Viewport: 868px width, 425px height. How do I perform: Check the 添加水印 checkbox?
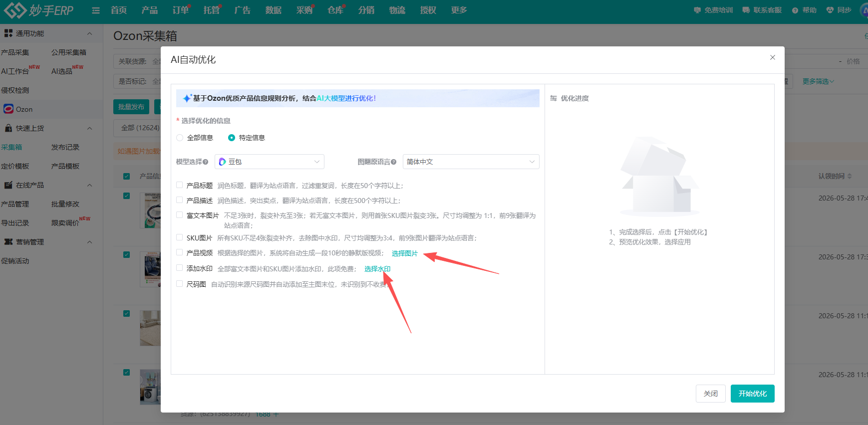click(179, 268)
